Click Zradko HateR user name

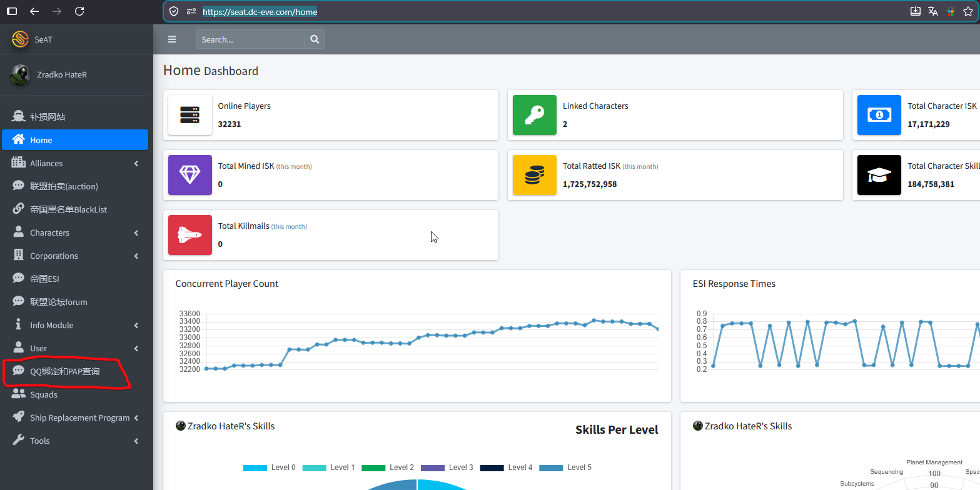(x=62, y=74)
